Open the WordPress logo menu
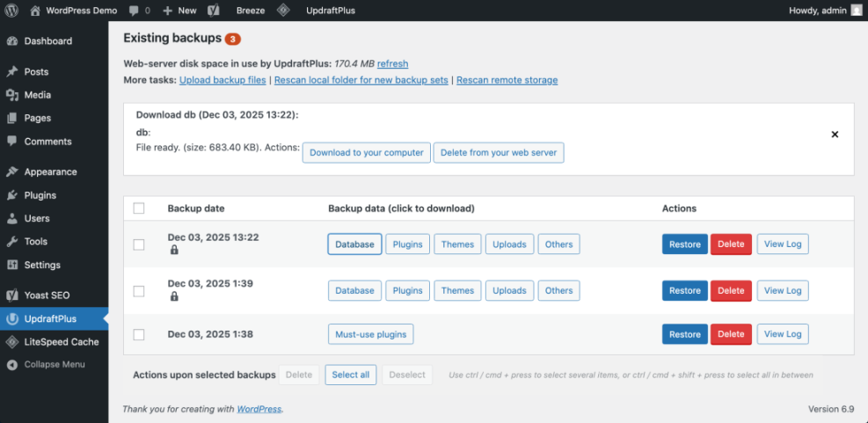The image size is (868, 423). pos(11,11)
